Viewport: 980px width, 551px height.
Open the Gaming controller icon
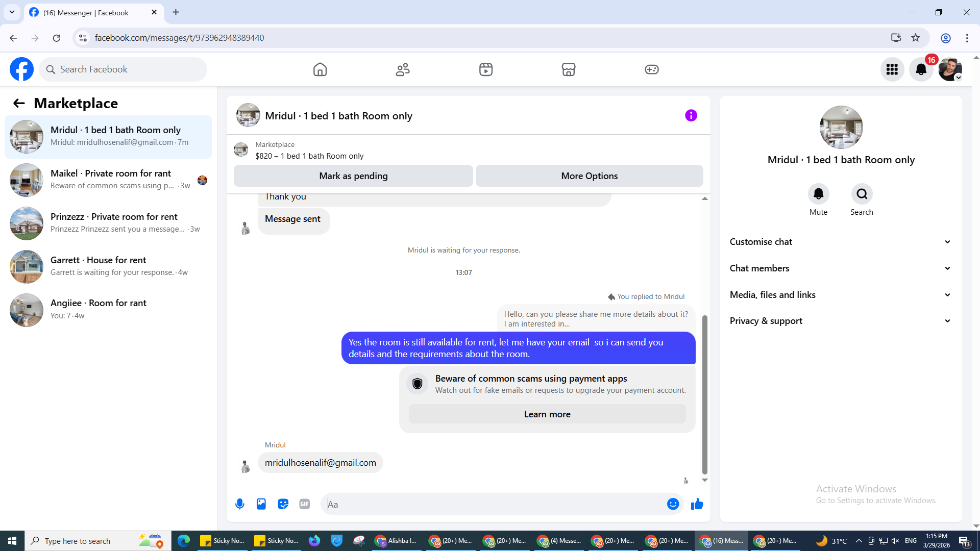click(652, 69)
